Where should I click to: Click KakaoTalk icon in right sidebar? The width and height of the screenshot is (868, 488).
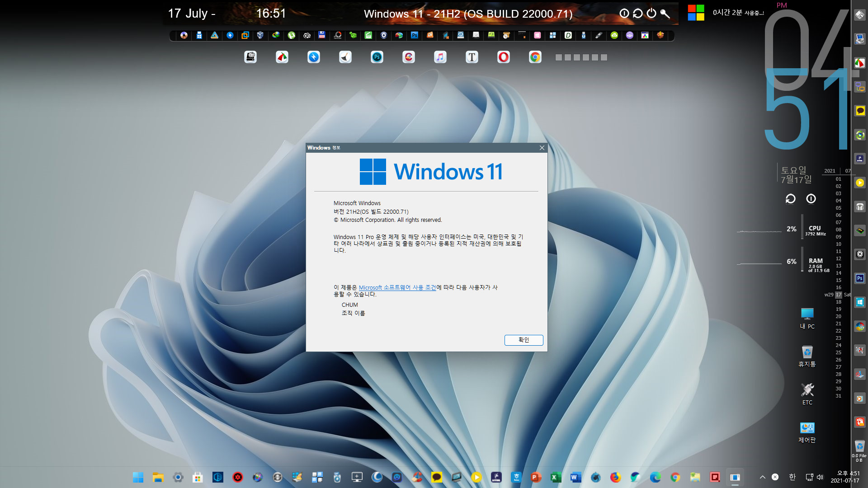860,111
